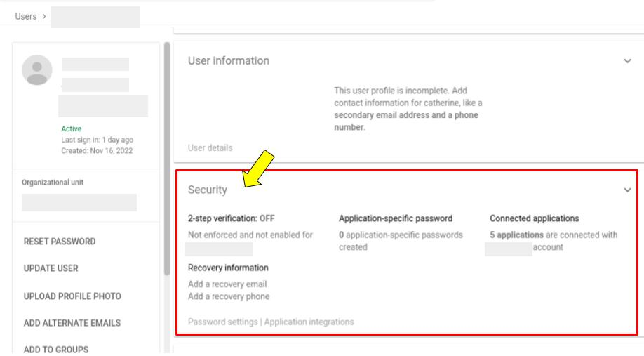Image resolution: width=644 pixels, height=356 pixels.
Task: Open Application-specific password details
Action: click(x=396, y=218)
